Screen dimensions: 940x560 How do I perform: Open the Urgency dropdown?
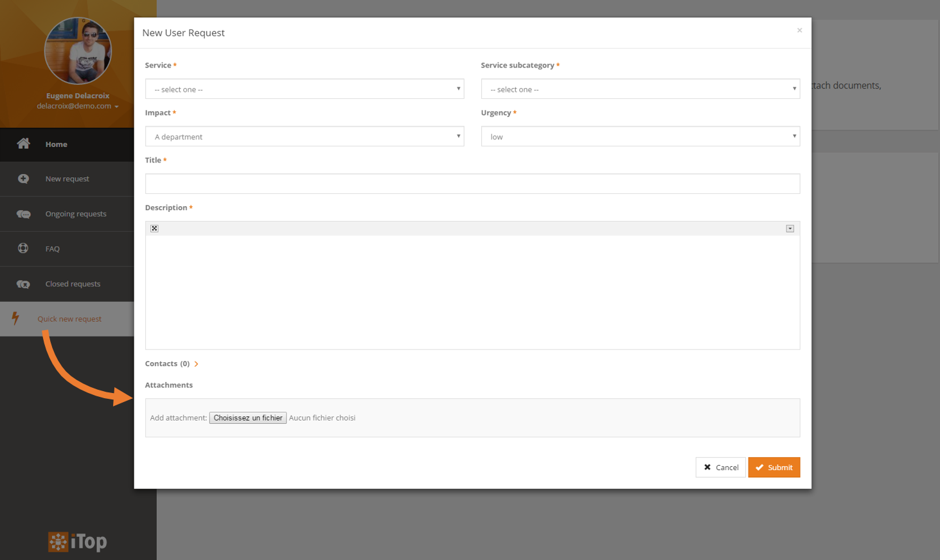[x=640, y=137]
